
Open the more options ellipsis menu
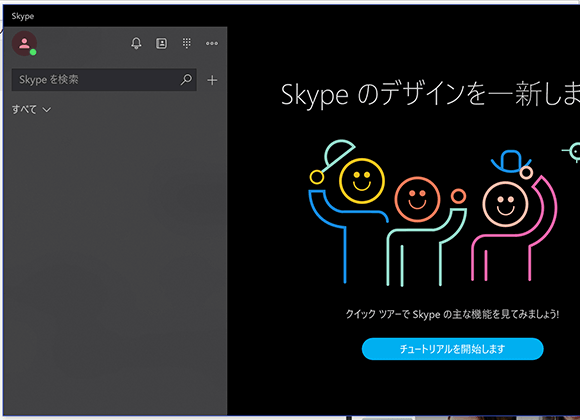click(212, 43)
